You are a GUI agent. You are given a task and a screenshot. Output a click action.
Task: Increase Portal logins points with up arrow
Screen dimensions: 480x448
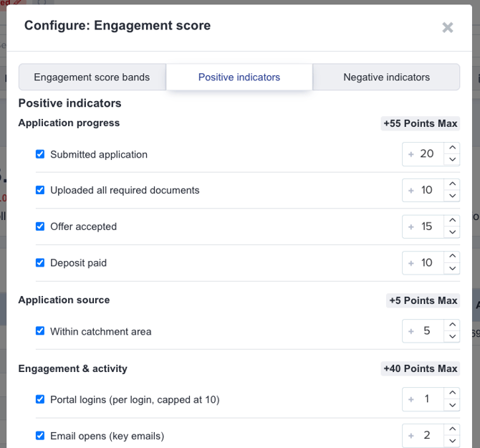(x=452, y=393)
